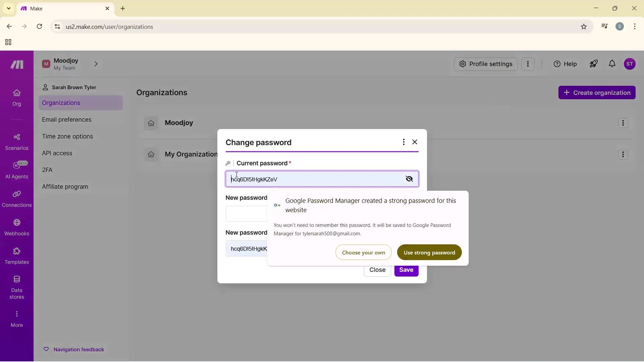Click Use strong password
Image resolution: width=644 pixels, height=362 pixels.
tap(429, 252)
